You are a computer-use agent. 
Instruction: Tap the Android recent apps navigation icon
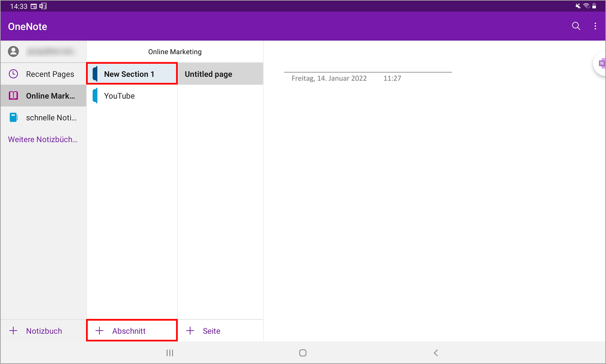point(170,353)
